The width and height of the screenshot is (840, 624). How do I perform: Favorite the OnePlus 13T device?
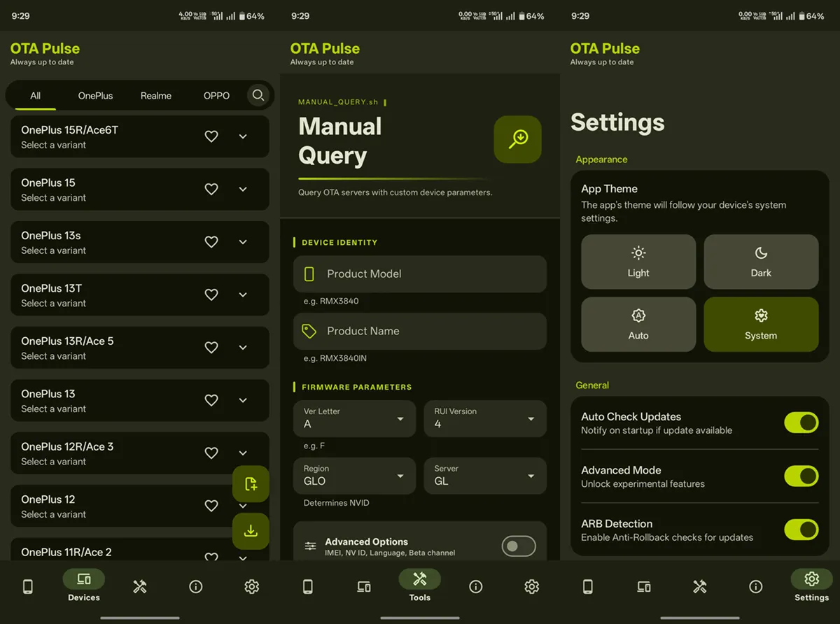[x=211, y=295]
